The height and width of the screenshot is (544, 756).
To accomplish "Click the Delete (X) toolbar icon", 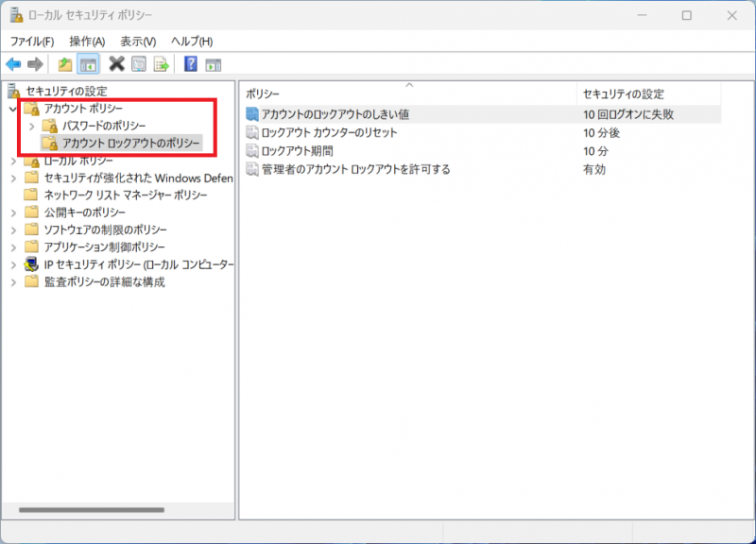I will [116, 63].
